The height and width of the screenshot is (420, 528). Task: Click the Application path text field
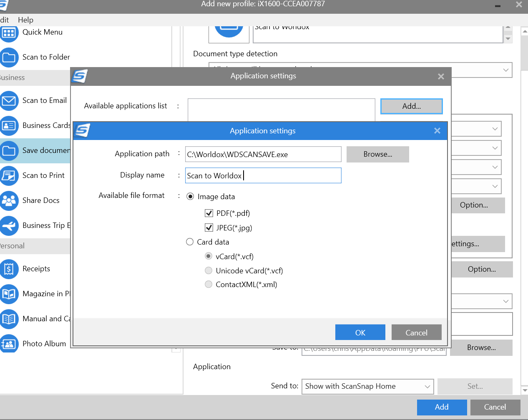[x=263, y=154]
